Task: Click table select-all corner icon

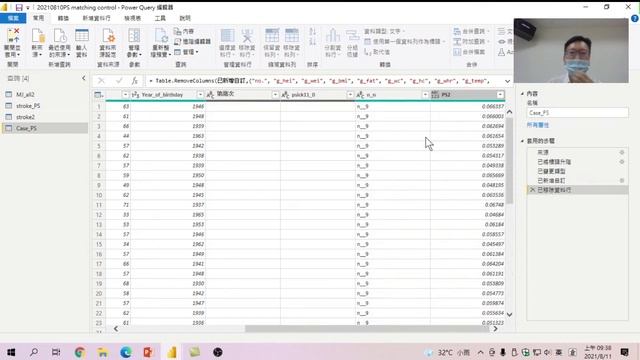Action: (x=98, y=95)
